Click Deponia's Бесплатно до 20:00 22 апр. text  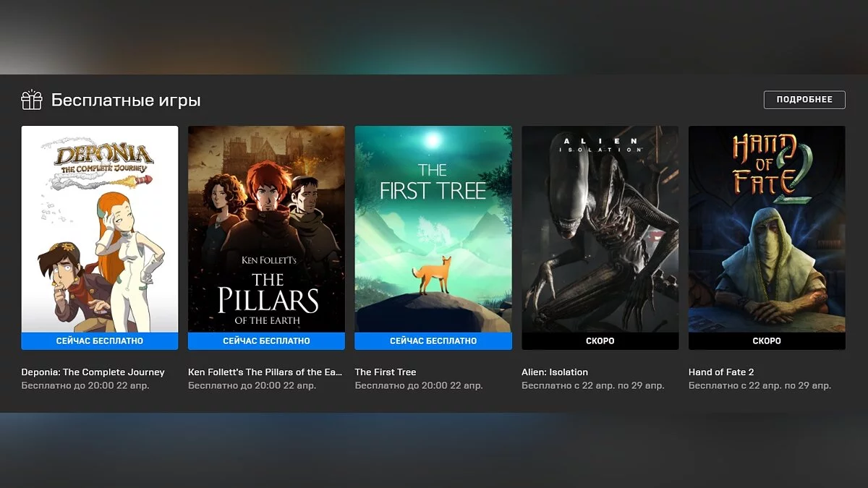[85, 386]
